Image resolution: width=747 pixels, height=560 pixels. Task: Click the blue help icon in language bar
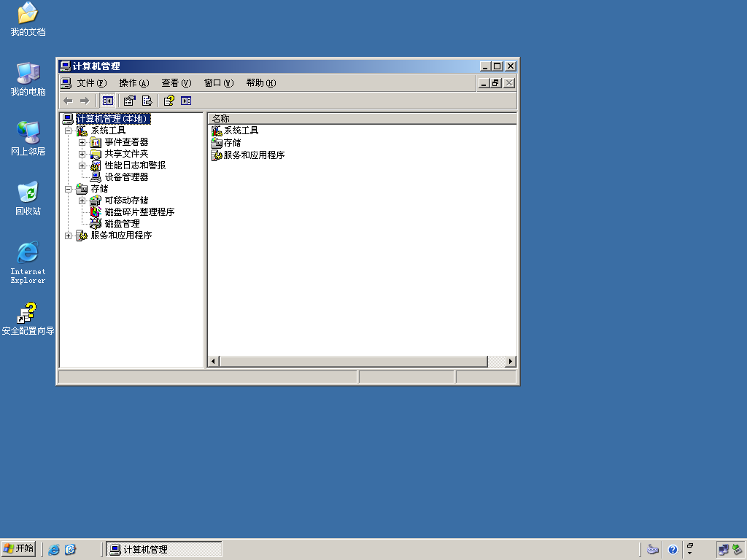(673, 550)
